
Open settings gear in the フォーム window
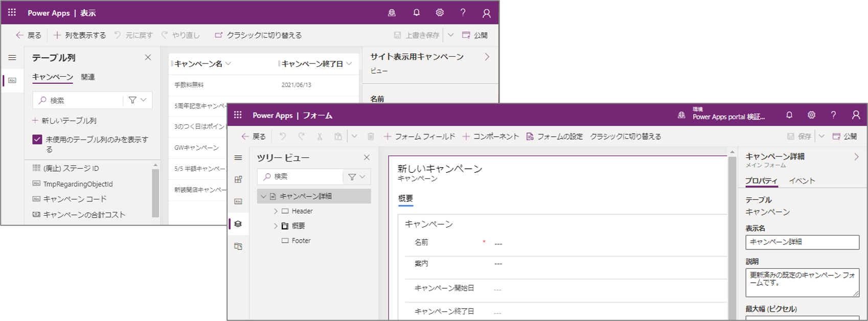click(811, 115)
